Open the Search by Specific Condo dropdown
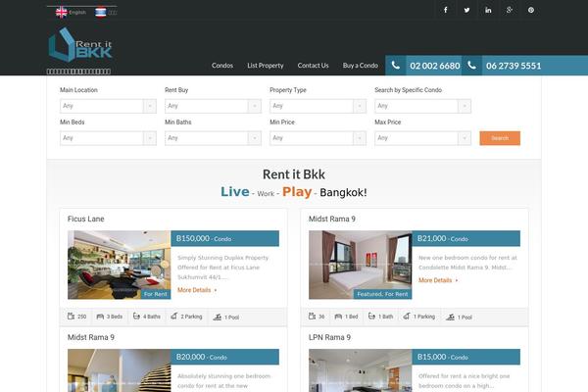Viewport: 588px width, 392px height. pyautogui.click(x=422, y=106)
